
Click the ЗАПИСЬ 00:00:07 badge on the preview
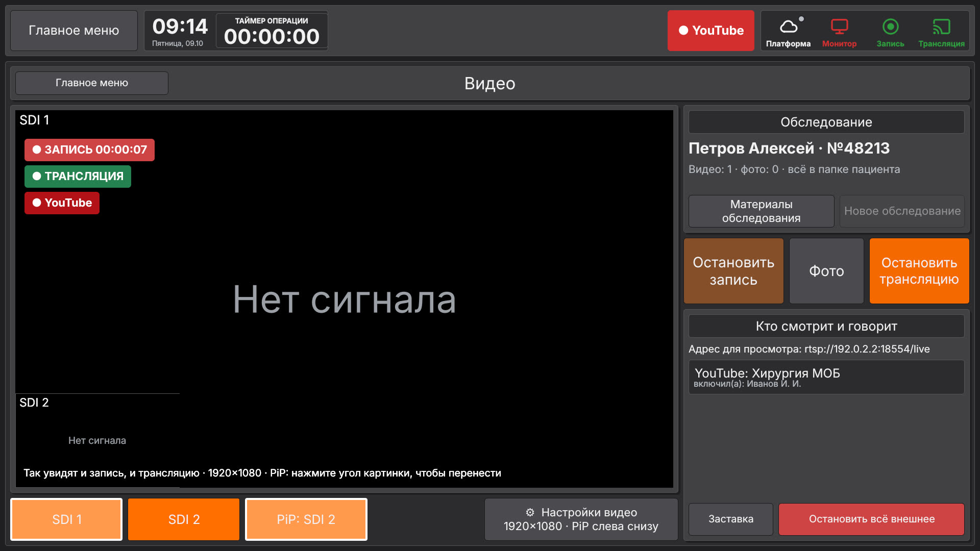(89, 150)
